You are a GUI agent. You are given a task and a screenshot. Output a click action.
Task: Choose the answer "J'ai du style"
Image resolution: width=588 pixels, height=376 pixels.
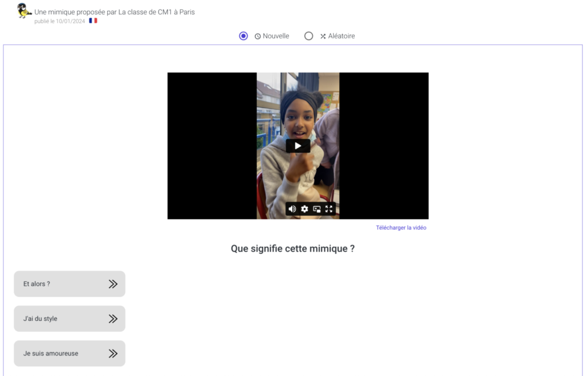coord(57,319)
